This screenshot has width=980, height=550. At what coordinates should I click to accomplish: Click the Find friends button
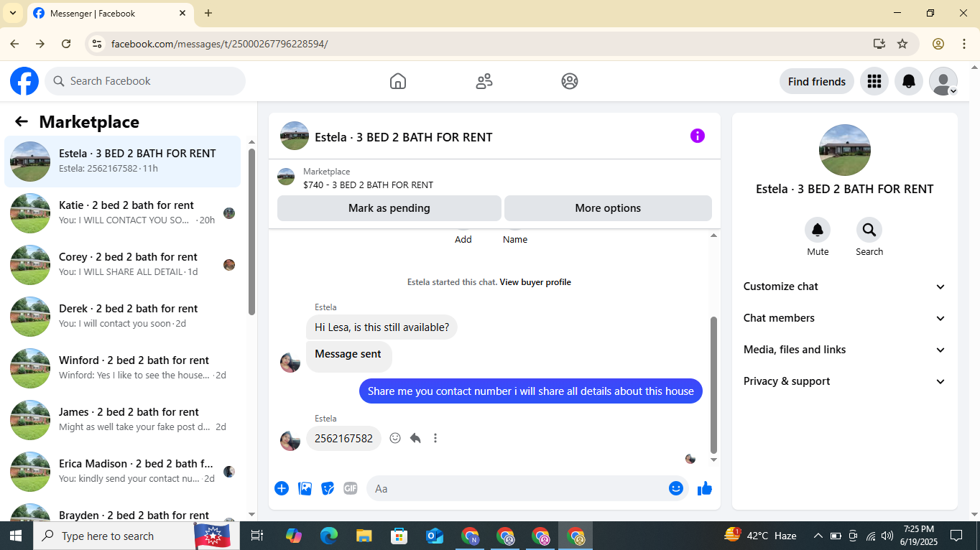(x=817, y=81)
